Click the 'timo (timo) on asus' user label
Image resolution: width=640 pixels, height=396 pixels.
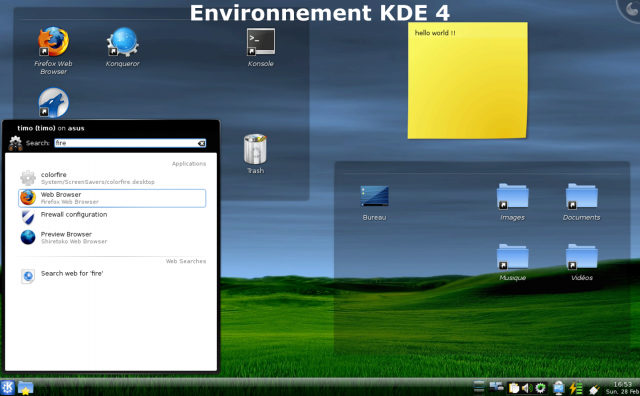point(51,128)
